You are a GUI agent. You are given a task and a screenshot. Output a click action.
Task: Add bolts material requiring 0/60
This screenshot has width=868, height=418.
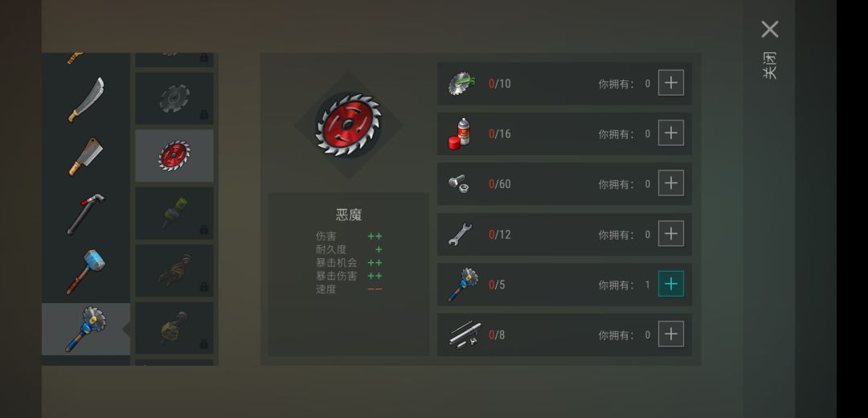[671, 182]
